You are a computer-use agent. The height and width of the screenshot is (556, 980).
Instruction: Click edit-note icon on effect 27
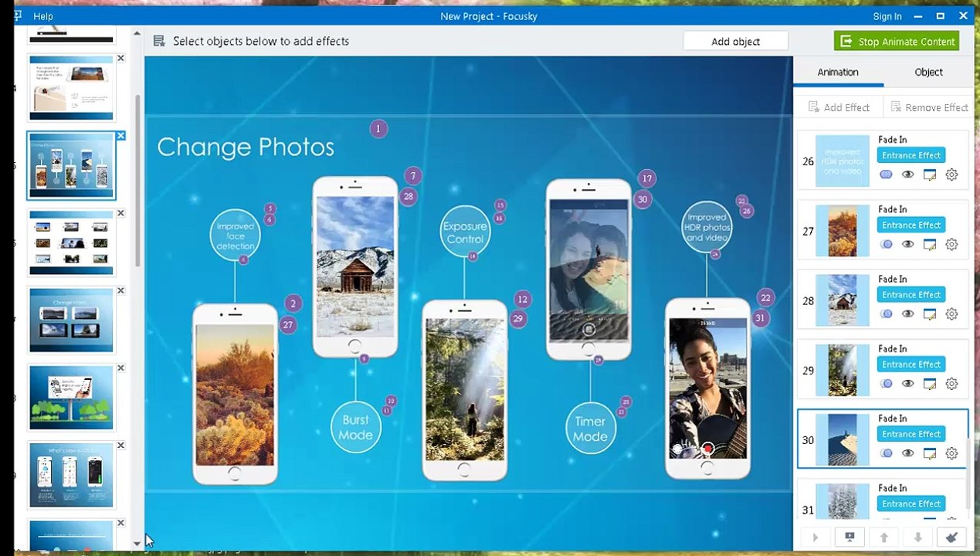coord(930,244)
